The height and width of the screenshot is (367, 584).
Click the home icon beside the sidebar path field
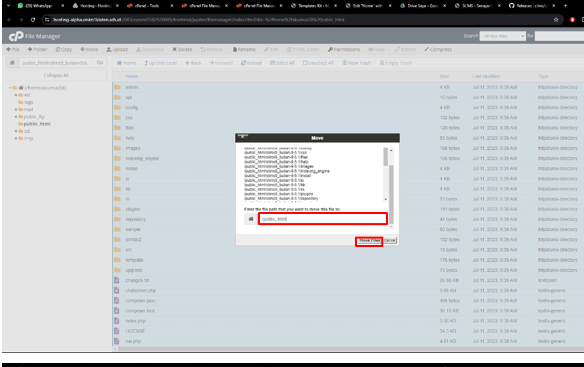12,63
